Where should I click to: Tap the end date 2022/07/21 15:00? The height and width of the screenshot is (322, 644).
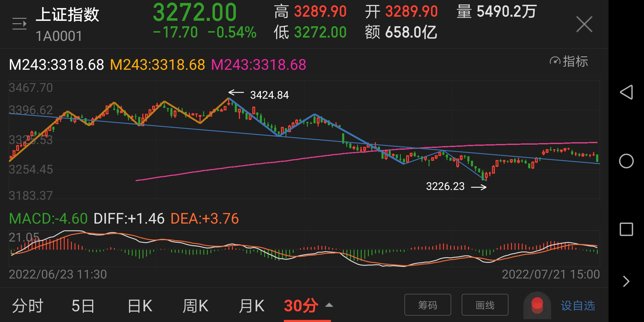click(x=551, y=274)
